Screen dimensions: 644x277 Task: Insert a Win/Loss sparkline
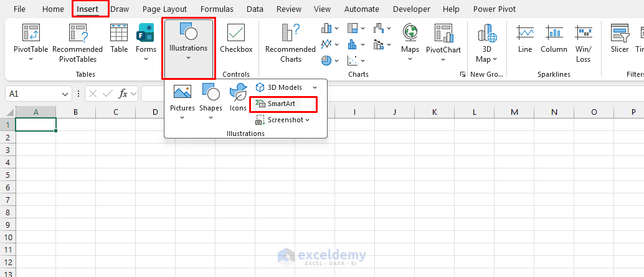[583, 42]
